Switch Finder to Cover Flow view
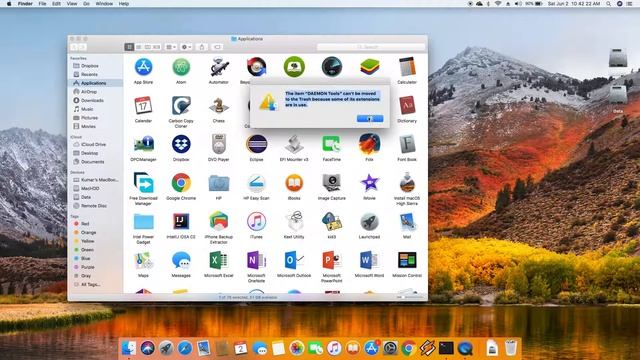The width and height of the screenshot is (640, 360). [x=156, y=47]
